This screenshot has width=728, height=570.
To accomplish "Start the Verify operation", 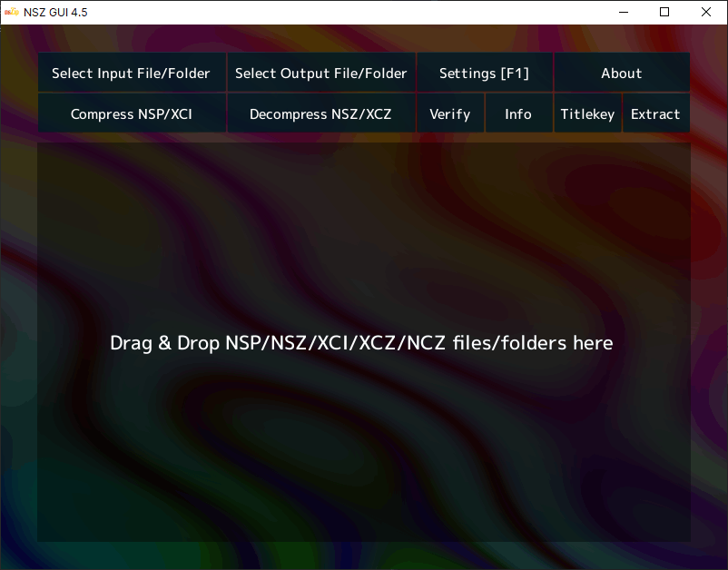I will (x=450, y=113).
